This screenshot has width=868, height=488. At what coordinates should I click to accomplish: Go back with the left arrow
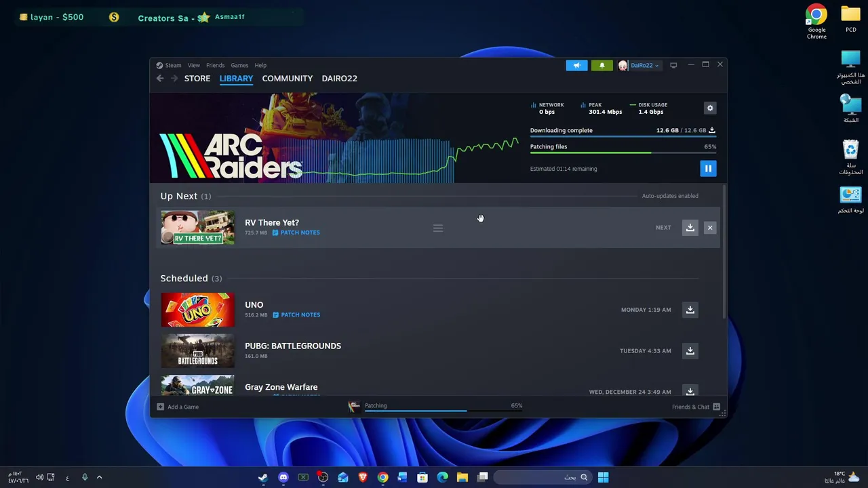(160, 79)
